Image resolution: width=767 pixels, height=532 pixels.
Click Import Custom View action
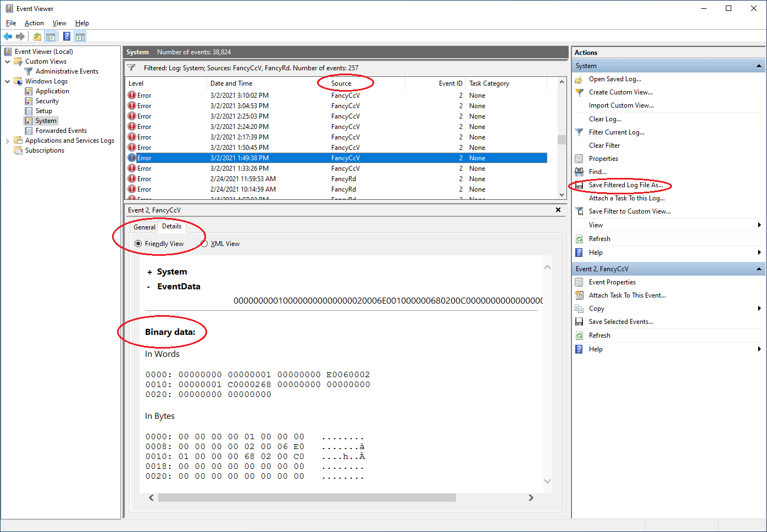pyautogui.click(x=621, y=105)
